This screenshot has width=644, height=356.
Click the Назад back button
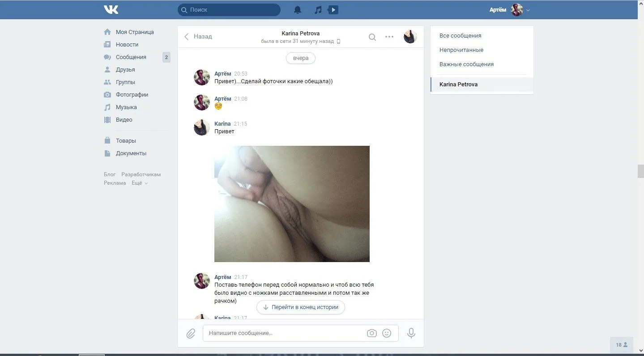click(198, 37)
